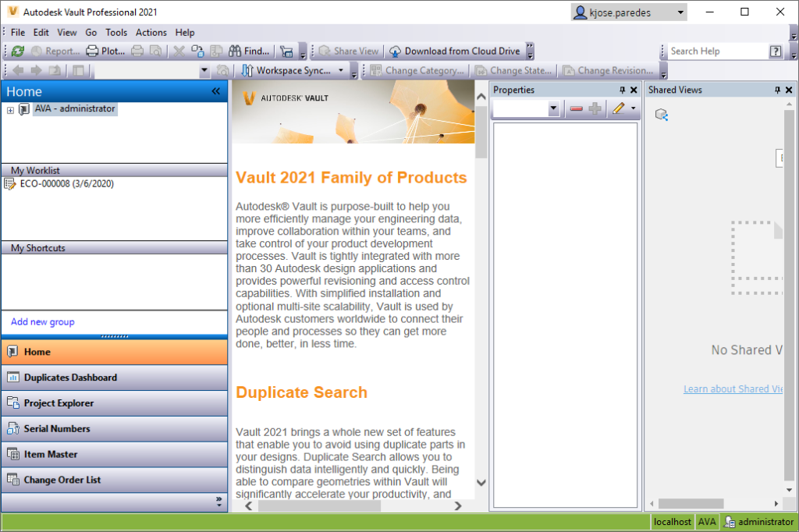Click the pencil edit icon in Properties panel
This screenshot has height=532, width=799.
[x=619, y=108]
